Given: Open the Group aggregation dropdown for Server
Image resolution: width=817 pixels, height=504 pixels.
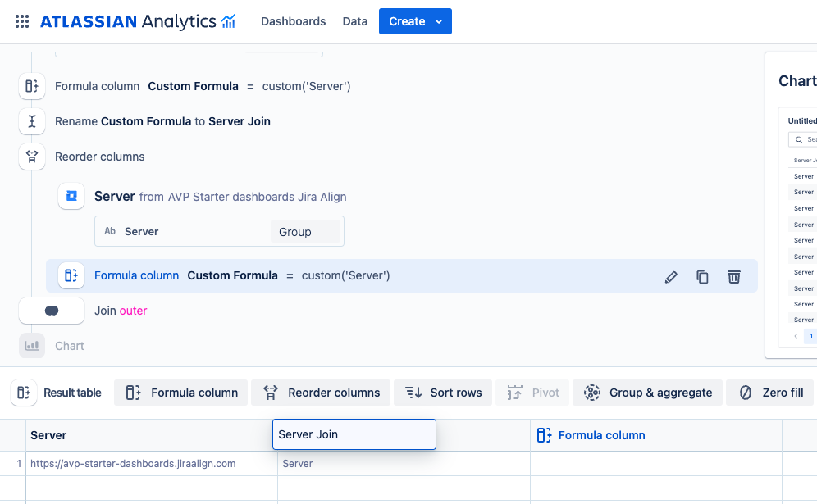Looking at the screenshot, I should [x=305, y=232].
